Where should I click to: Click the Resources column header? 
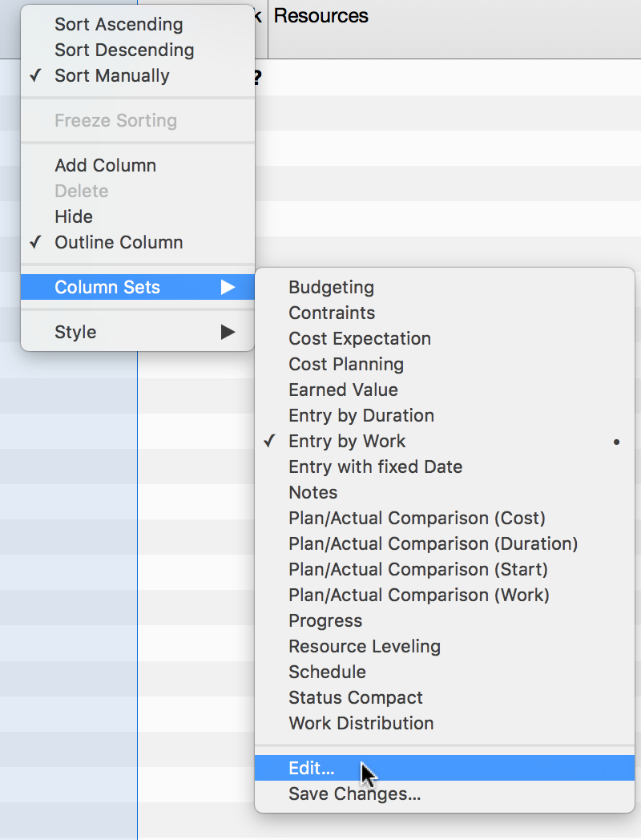click(x=454, y=29)
